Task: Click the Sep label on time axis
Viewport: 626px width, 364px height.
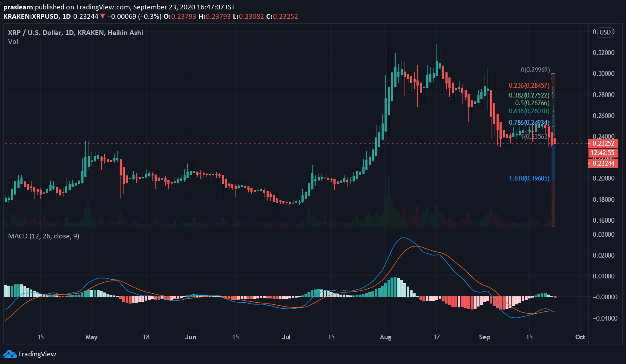Action: pos(484,337)
